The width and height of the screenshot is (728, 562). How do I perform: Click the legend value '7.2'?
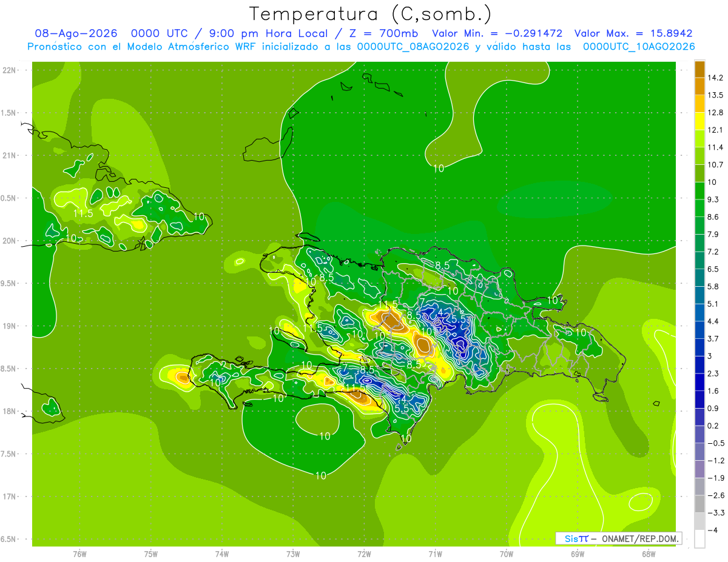713,252
